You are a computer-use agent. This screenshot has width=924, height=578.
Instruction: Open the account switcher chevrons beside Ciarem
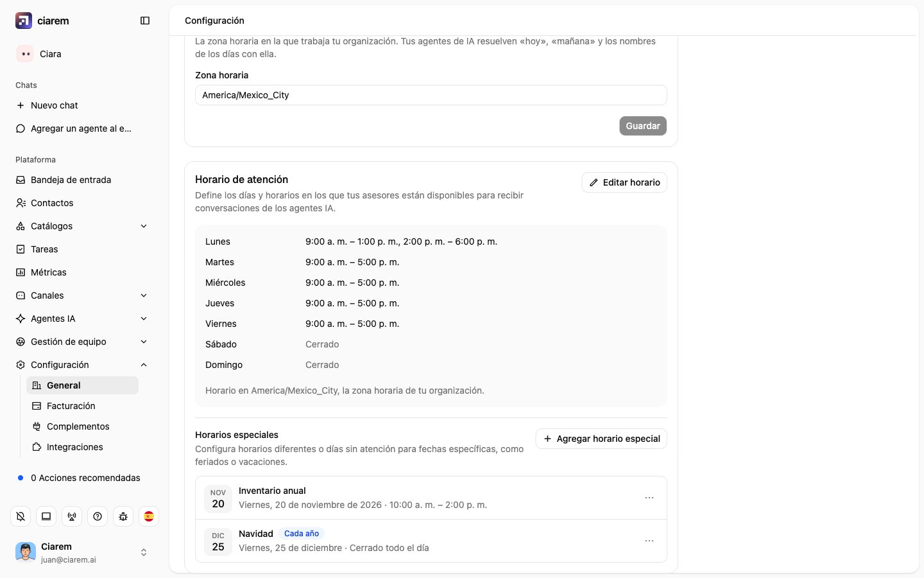(144, 552)
